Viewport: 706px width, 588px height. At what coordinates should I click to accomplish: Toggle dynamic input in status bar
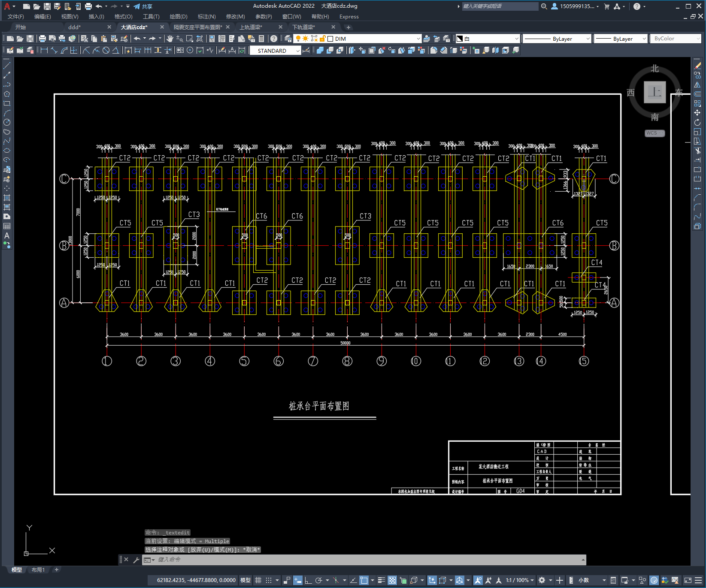coord(297,580)
